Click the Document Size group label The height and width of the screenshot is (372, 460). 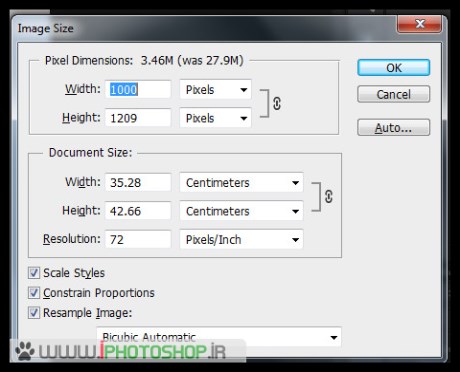point(90,153)
